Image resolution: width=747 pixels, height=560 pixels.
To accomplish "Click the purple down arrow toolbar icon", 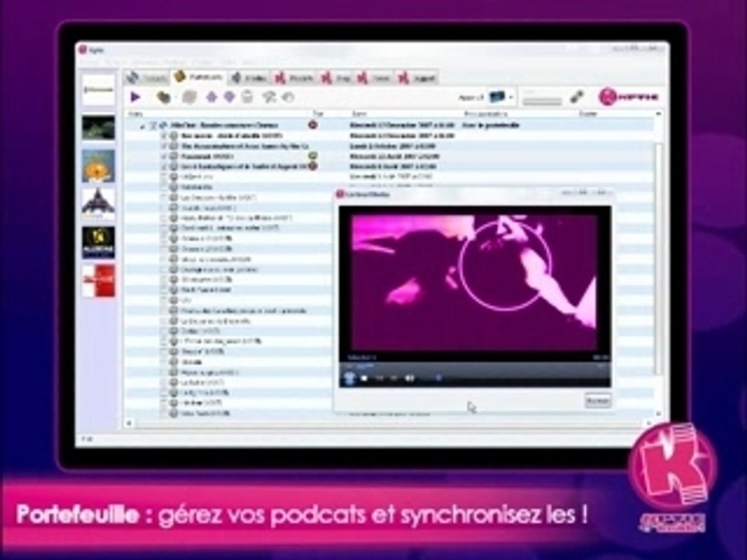I will (230, 97).
